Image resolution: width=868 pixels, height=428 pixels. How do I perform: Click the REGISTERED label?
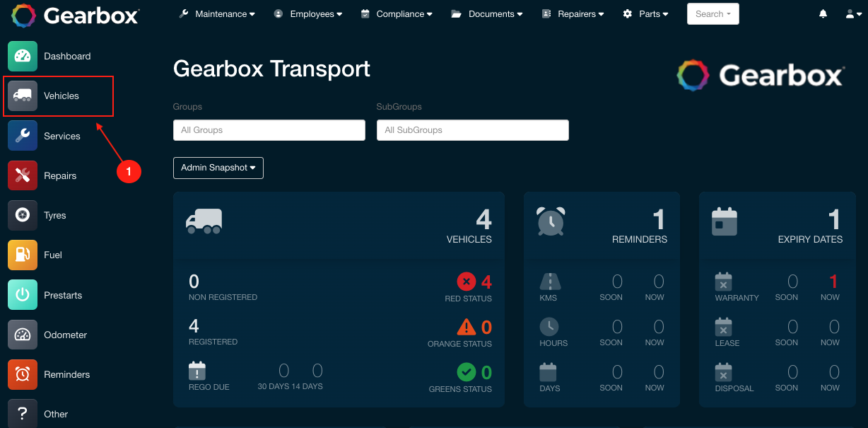[x=213, y=342]
